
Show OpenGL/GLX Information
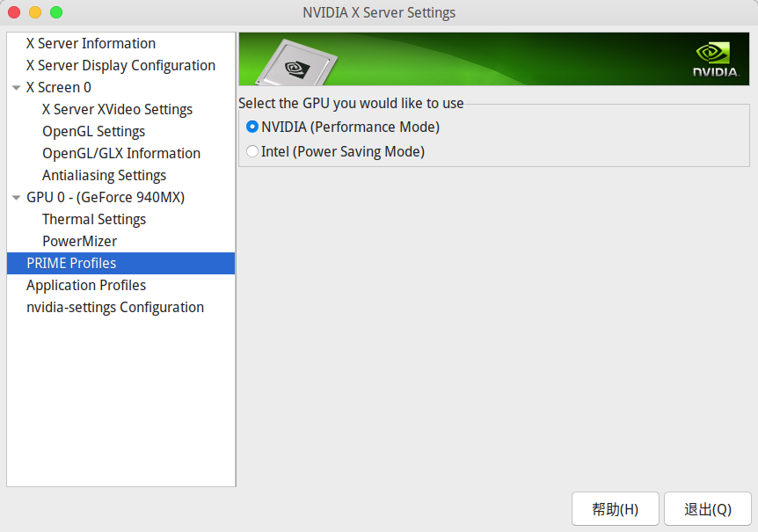pyautogui.click(x=121, y=153)
